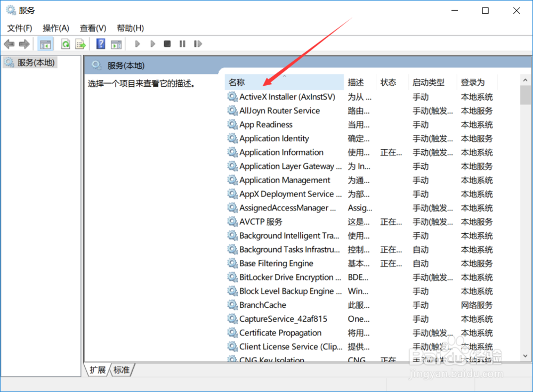Click the second Start service arrow icon
This screenshot has height=392, width=533.
pyautogui.click(x=152, y=44)
